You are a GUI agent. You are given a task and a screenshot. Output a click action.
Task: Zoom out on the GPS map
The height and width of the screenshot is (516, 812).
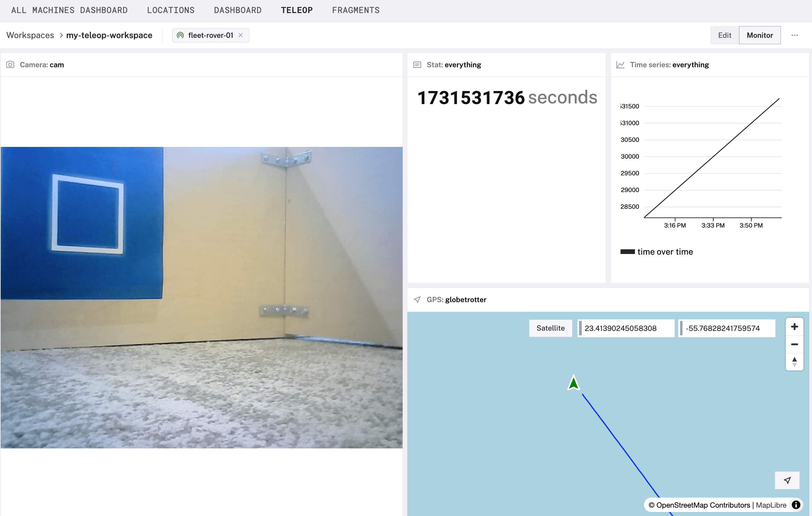point(794,344)
